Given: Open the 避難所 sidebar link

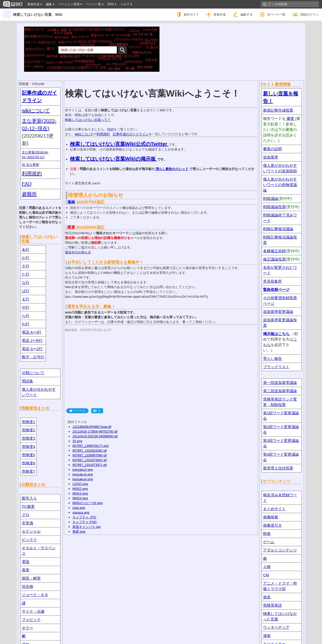Looking at the screenshot, I should click(29, 194).
